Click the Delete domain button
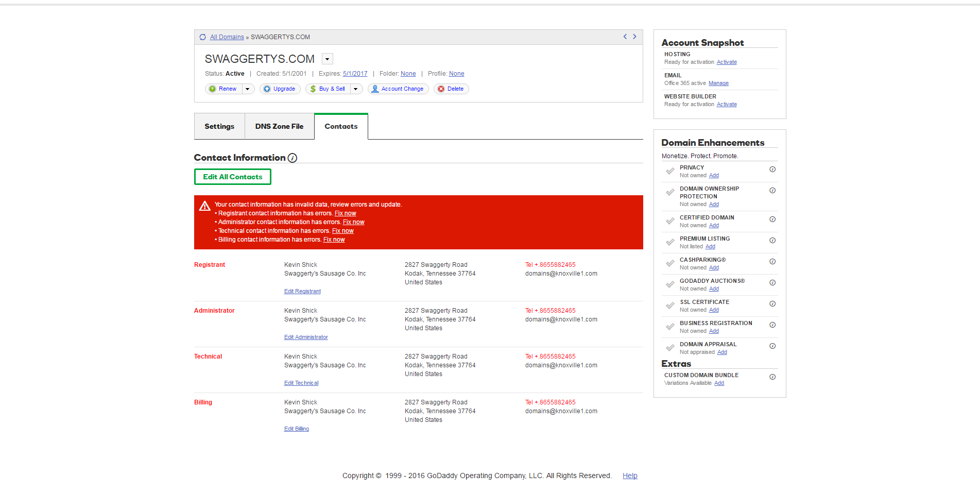 pos(451,89)
